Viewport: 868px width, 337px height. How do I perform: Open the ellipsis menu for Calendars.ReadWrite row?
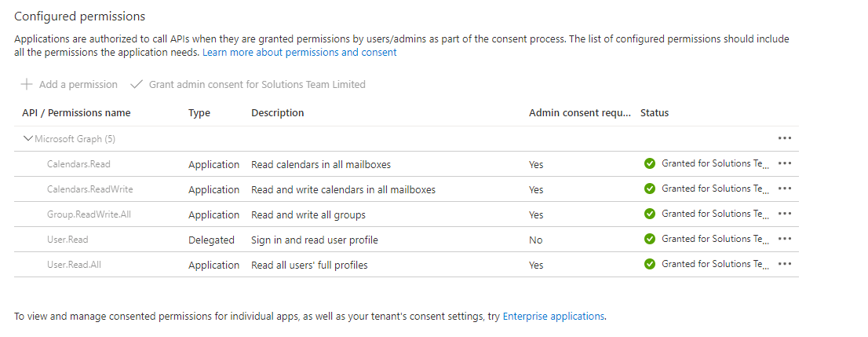pyautogui.click(x=784, y=189)
